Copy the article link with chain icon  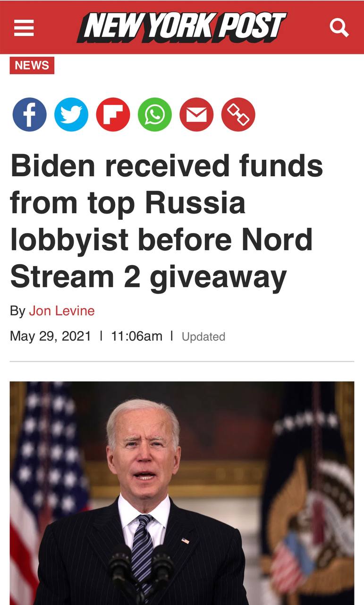pyautogui.click(x=238, y=114)
